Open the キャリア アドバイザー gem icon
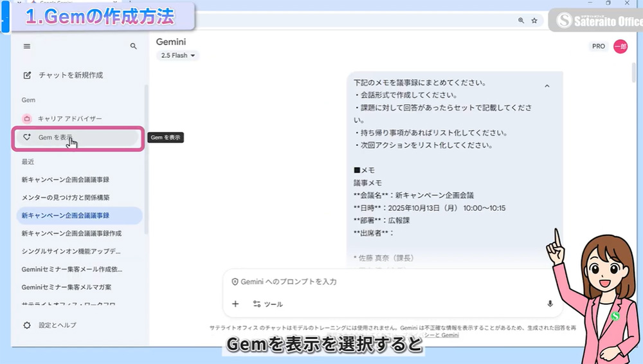 (x=26, y=118)
